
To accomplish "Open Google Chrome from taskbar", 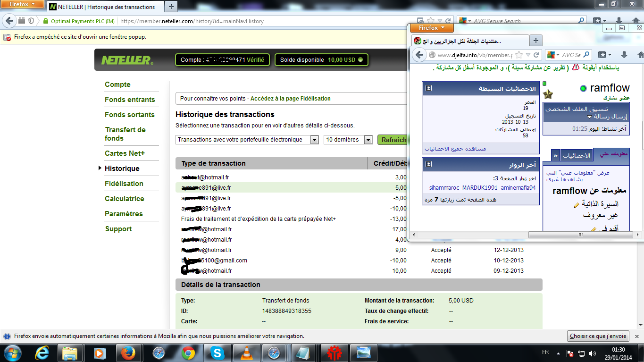I will pyautogui.click(x=188, y=353).
